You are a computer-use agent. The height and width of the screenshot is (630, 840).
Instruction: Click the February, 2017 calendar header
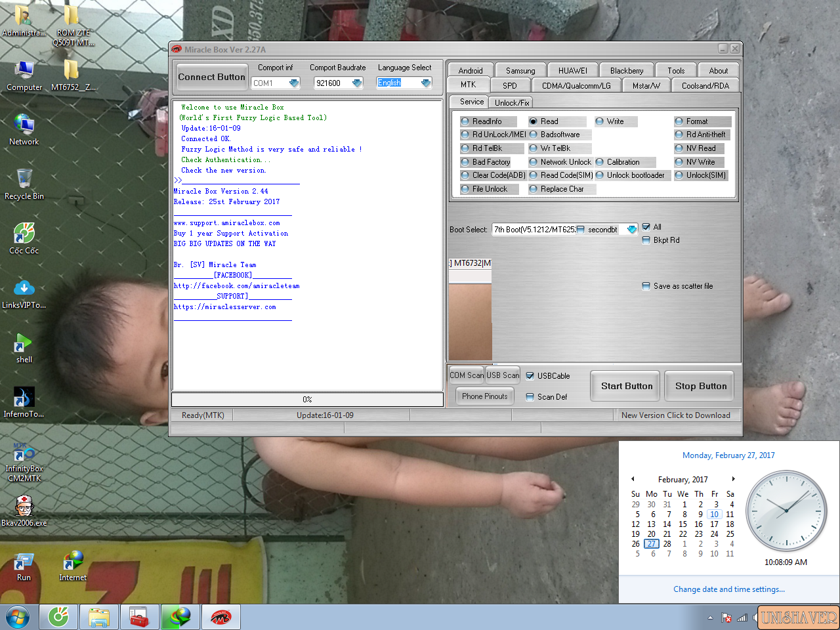pyautogui.click(x=682, y=479)
